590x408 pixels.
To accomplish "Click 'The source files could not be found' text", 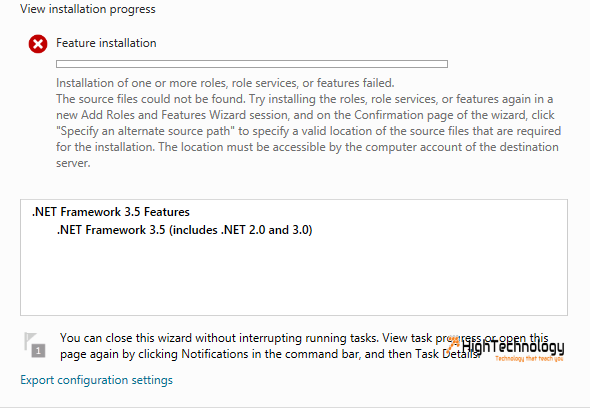I will coord(151,99).
